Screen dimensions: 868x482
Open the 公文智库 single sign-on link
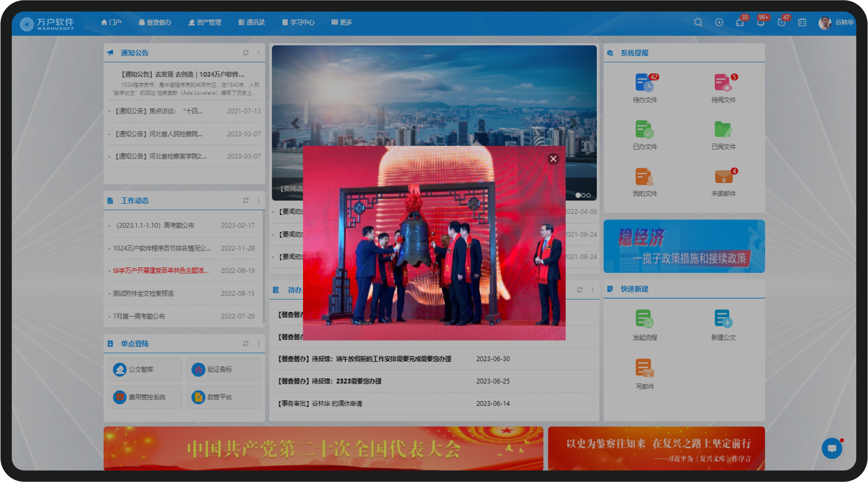[x=145, y=370]
